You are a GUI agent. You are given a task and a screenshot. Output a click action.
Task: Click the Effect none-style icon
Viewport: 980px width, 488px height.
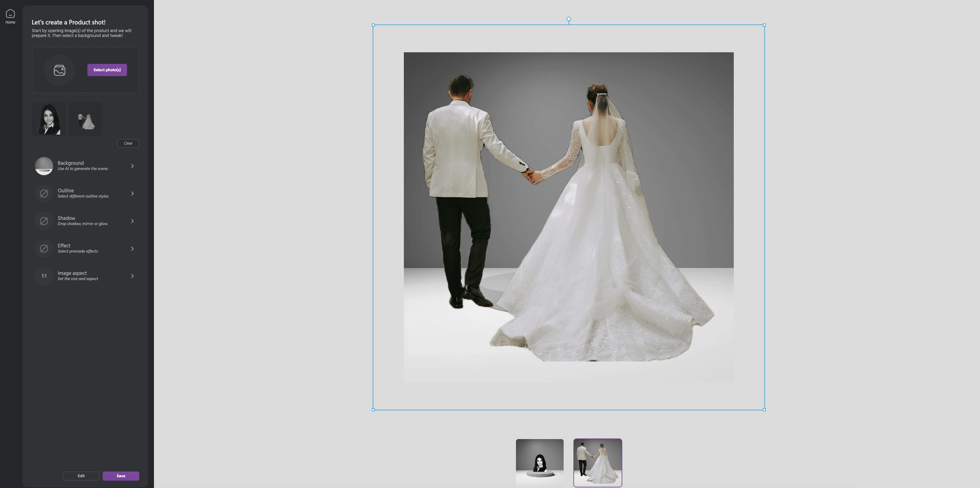pos(44,249)
